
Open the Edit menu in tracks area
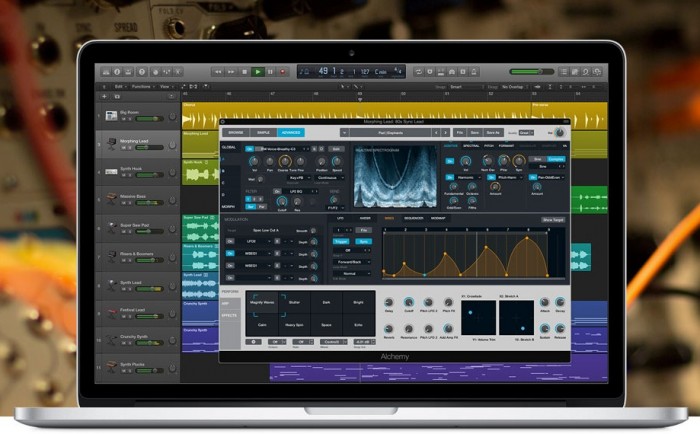(x=119, y=87)
